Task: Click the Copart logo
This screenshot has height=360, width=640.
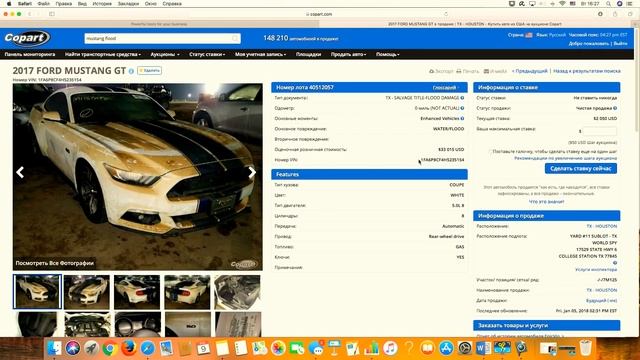Action: (x=27, y=38)
